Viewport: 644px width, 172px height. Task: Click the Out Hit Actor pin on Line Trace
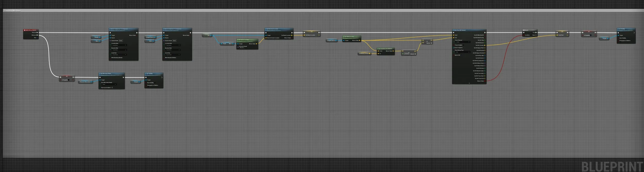tap(485, 58)
